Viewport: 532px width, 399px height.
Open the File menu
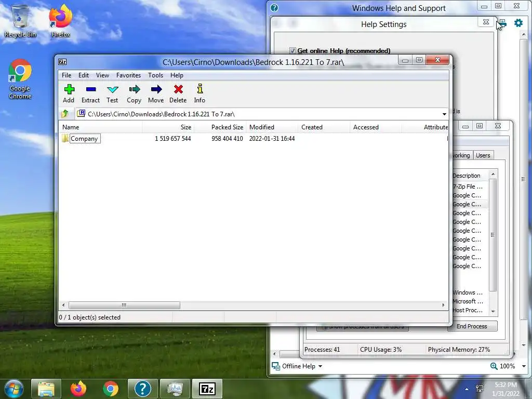(66, 75)
